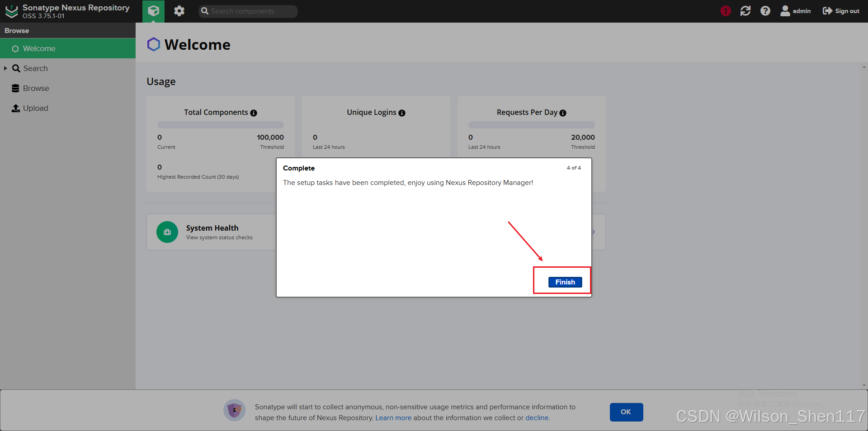Click the scrollbar up arrow
Image resolution: width=868 pixels, height=431 pixels.
tap(864, 67)
